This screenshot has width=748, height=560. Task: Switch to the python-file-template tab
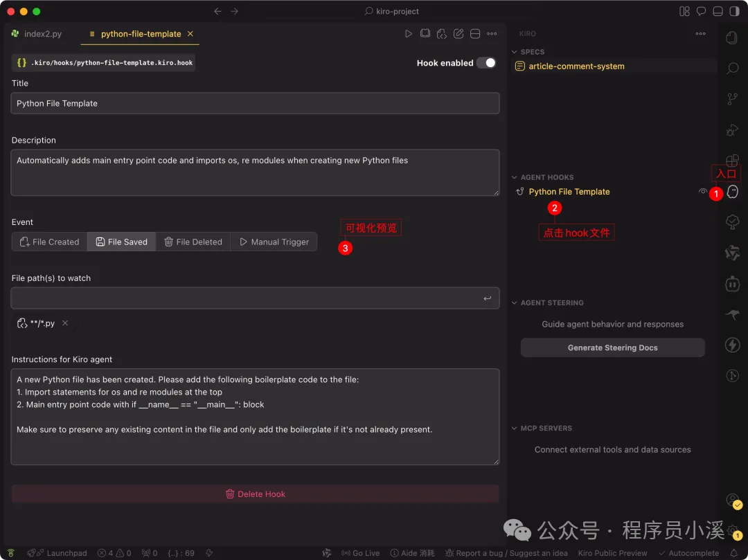click(x=141, y=34)
